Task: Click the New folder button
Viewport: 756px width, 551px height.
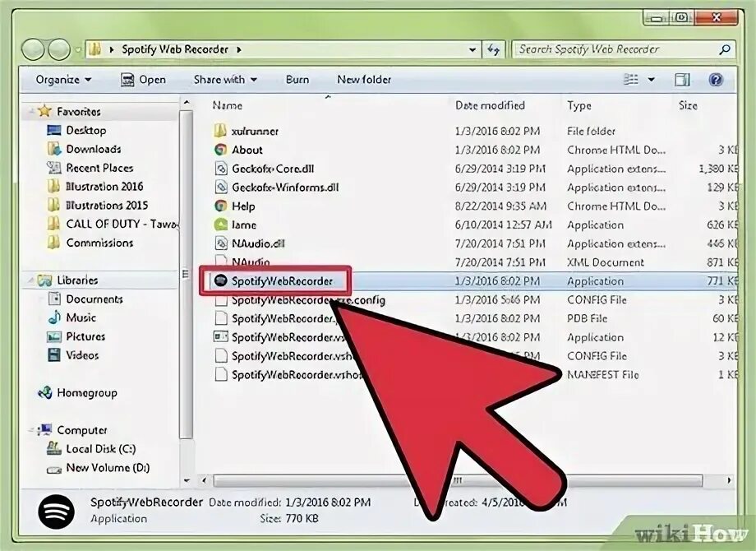Action: pyautogui.click(x=364, y=80)
